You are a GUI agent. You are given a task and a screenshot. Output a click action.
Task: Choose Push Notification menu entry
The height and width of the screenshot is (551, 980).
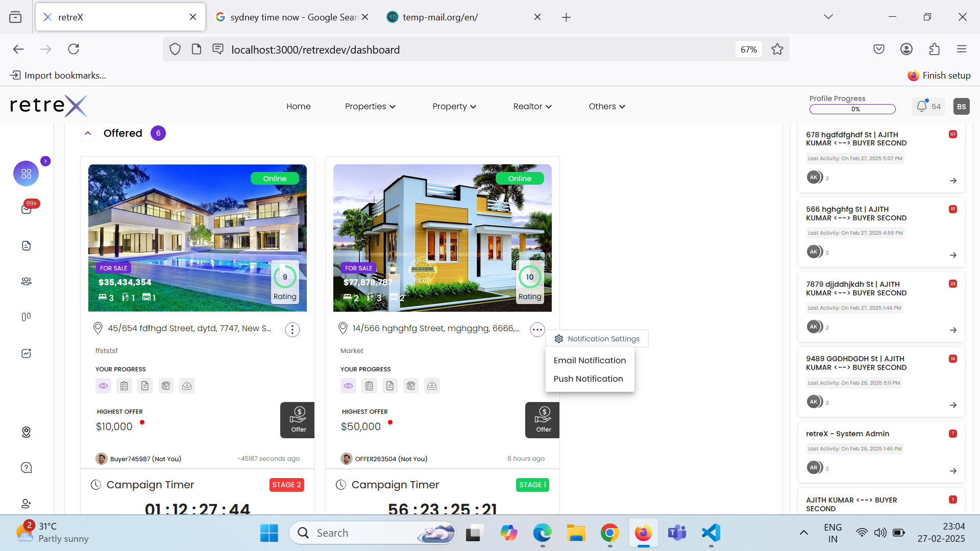588,379
